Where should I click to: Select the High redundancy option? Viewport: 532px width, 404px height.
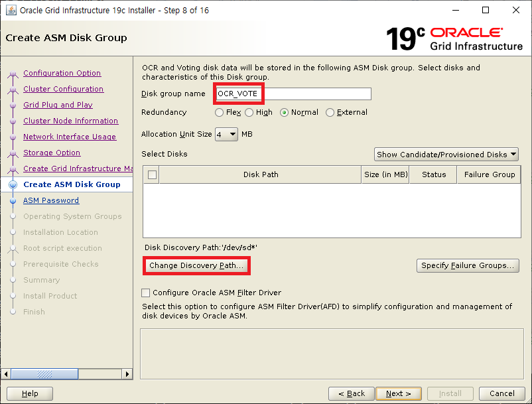point(249,112)
